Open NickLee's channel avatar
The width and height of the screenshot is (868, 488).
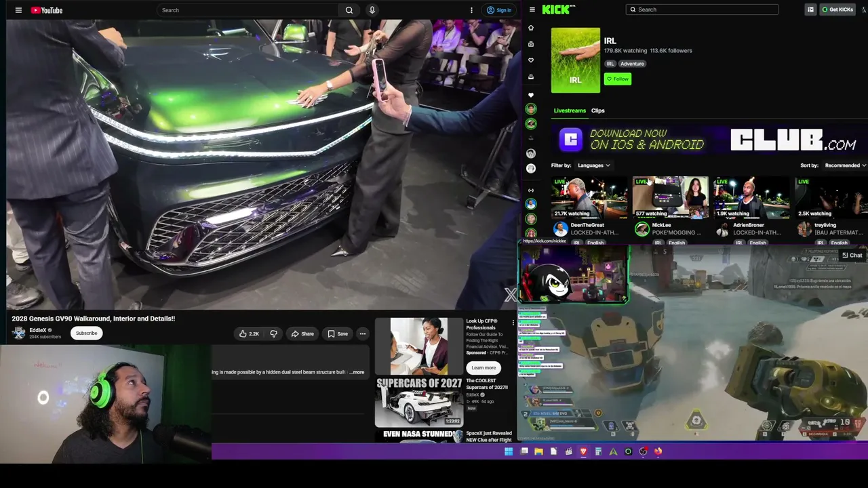(642, 229)
